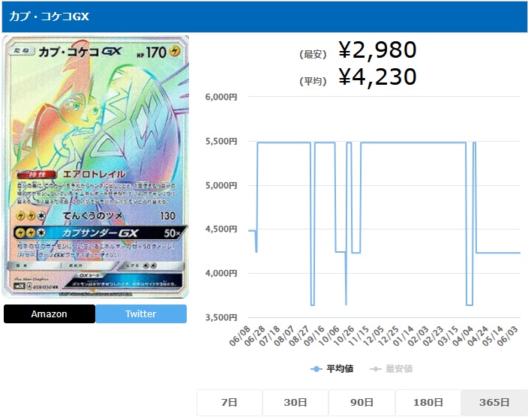Viewport: 528px width, 420px height.
Task: Click the 4,000円 axis label
Action: pos(221,273)
